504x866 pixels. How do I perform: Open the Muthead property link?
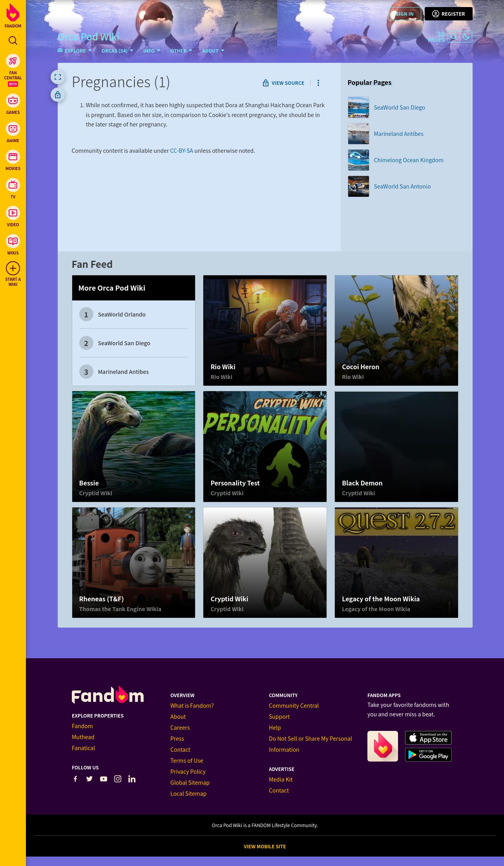(83, 737)
